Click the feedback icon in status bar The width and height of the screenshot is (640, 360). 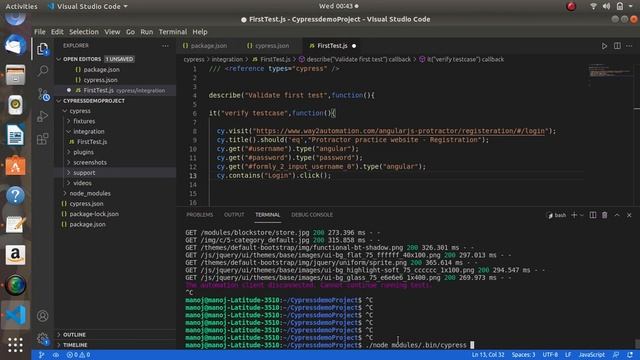point(616,355)
